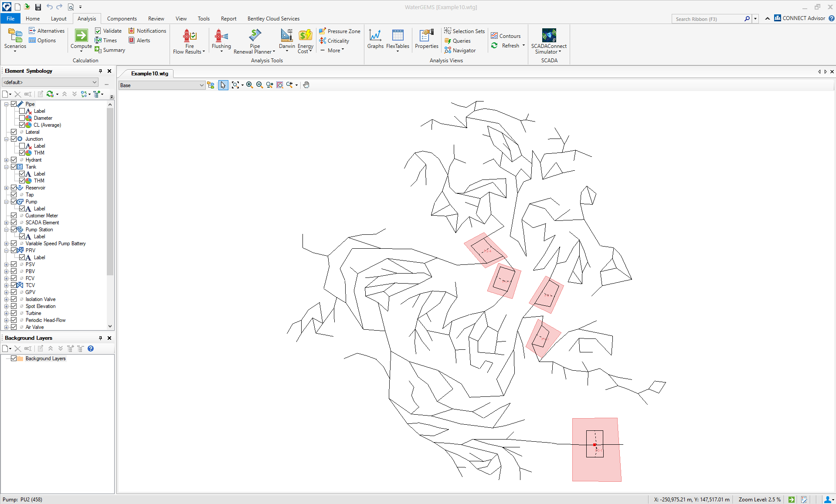Open the Properties panel

point(426,39)
